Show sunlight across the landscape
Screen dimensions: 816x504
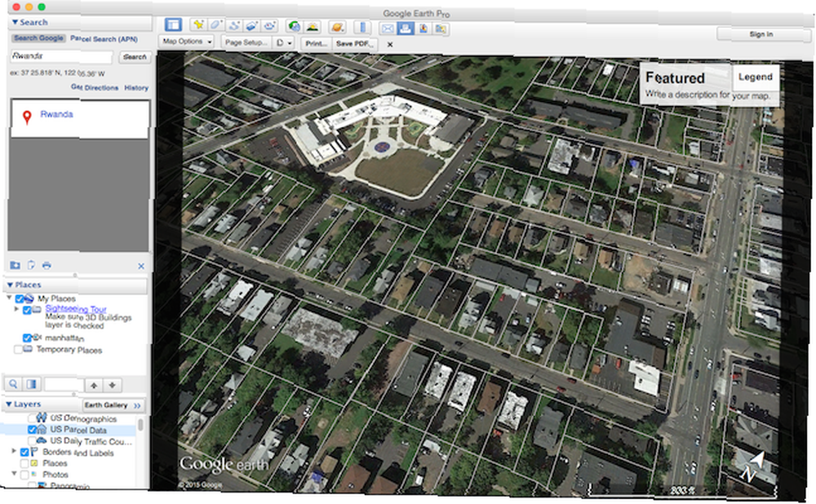(313, 26)
